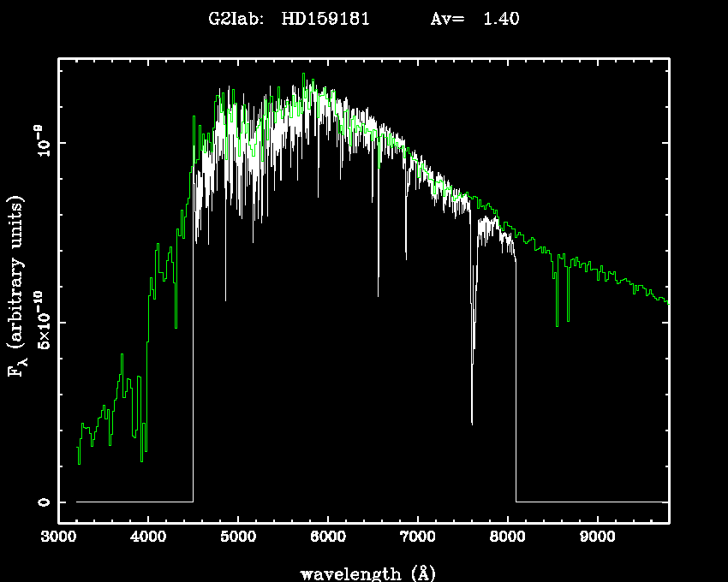
Task: Click the Av= 1.40 extinction value
Action: (x=474, y=20)
